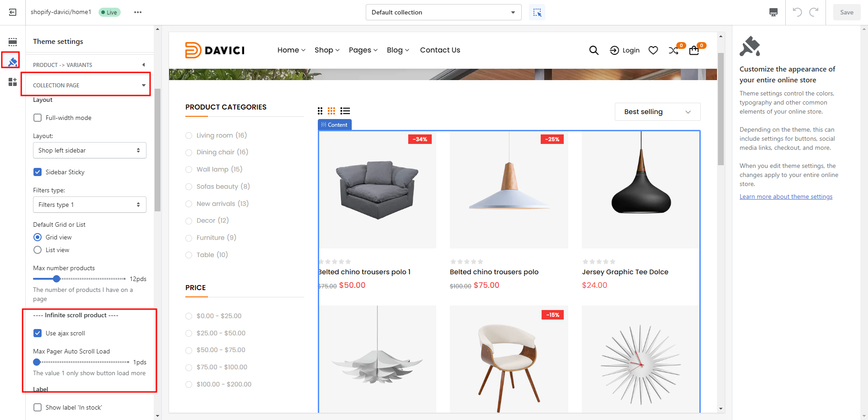This screenshot has width=868, height=420.
Task: Open Theme settings paintbrush icon
Action: [x=13, y=62]
